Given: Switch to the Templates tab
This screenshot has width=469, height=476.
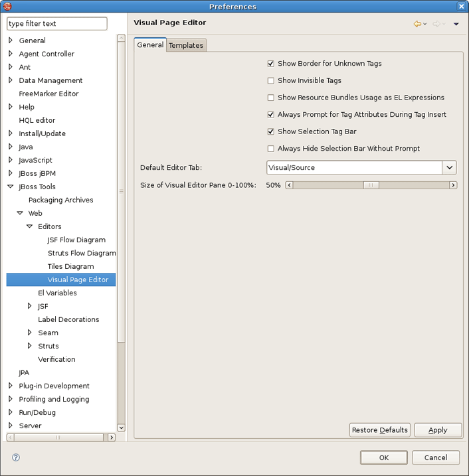Looking at the screenshot, I should tap(186, 45).
